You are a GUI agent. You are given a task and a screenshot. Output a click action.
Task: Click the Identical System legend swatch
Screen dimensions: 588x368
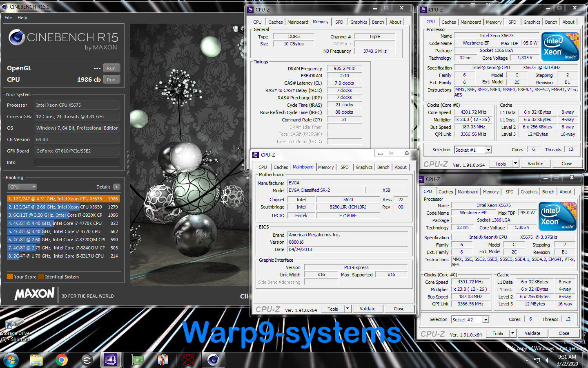coord(41,277)
